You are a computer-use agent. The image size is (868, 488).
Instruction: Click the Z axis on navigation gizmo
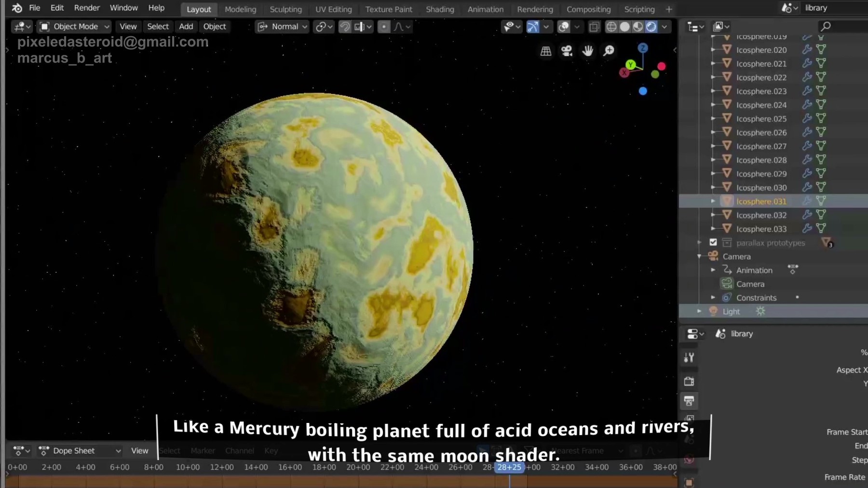point(643,48)
